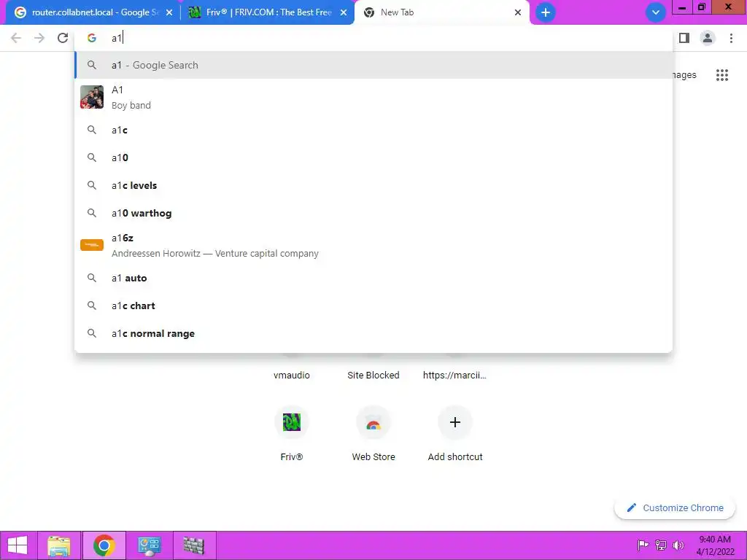Open Chrome's three-dot menu
This screenshot has width=747, height=560.
[x=731, y=38]
